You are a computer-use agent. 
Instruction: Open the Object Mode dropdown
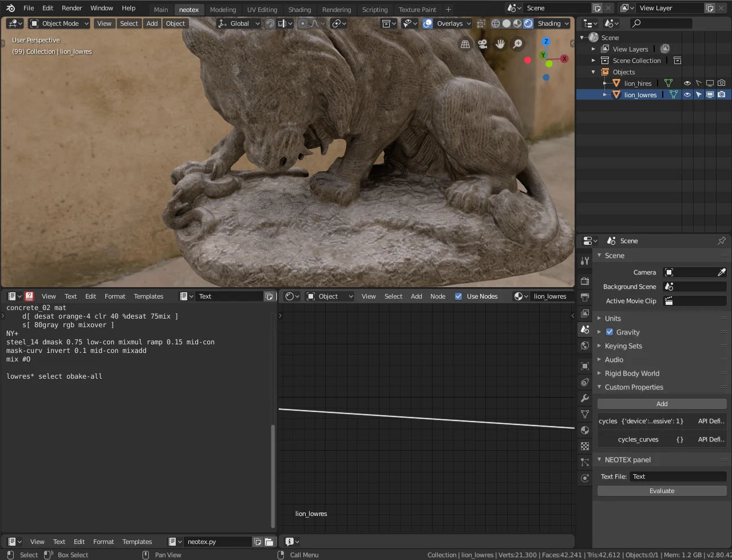coord(60,23)
